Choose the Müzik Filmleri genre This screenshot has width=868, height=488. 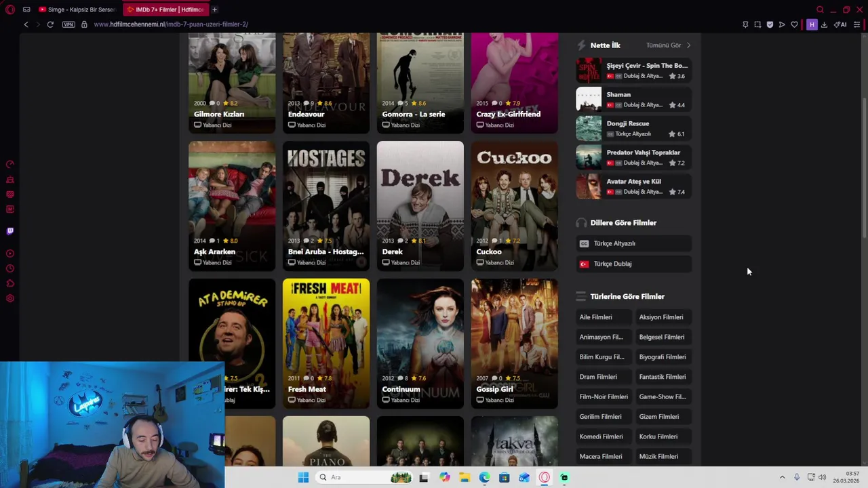663,456
